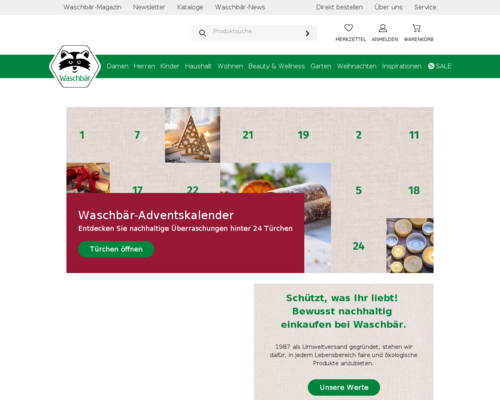Submit search with arrow icon

(307, 33)
